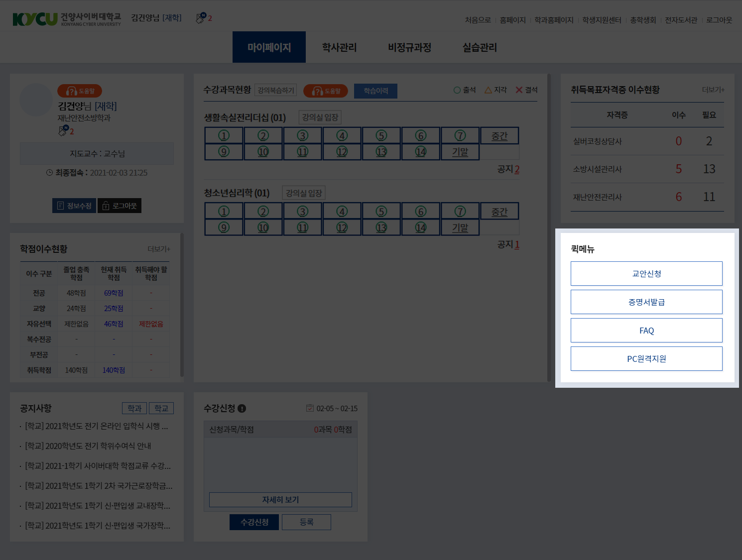Click the 69학점 전공 credit value
The height and width of the screenshot is (560, 742).
point(114,293)
